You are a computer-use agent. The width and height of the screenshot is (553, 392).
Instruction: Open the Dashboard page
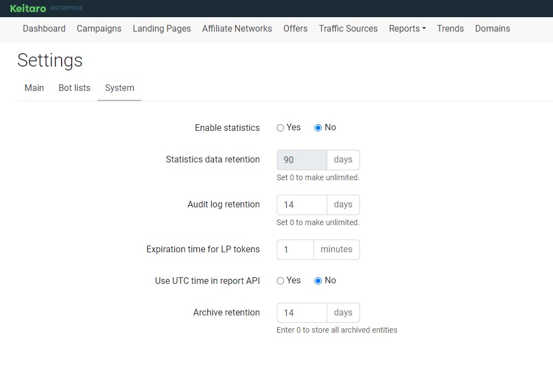tap(44, 28)
